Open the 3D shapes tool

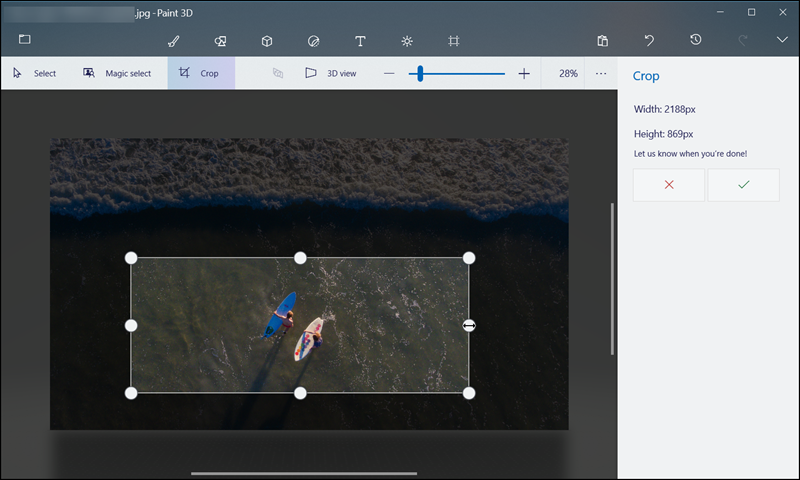[x=267, y=41]
